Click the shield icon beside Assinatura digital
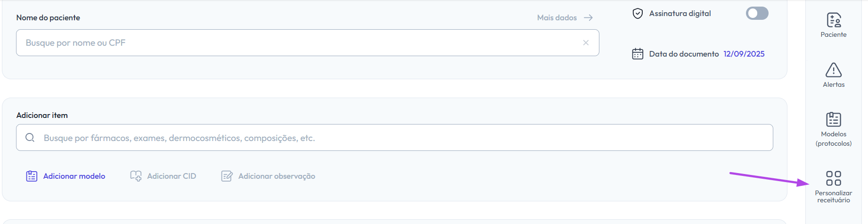868x224 pixels. pyautogui.click(x=638, y=14)
